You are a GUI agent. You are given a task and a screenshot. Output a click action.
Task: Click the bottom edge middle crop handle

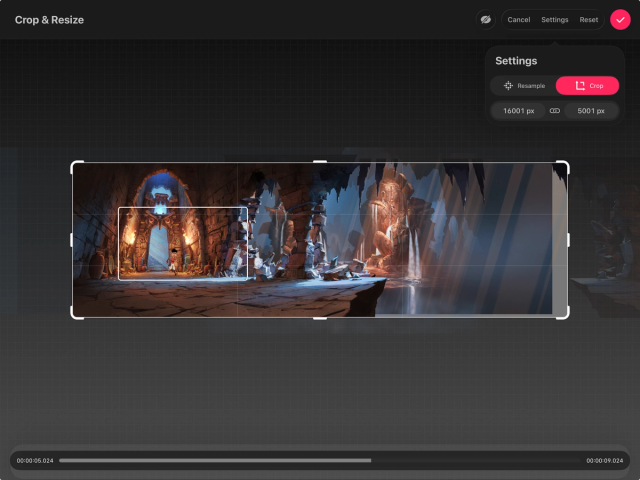320,318
